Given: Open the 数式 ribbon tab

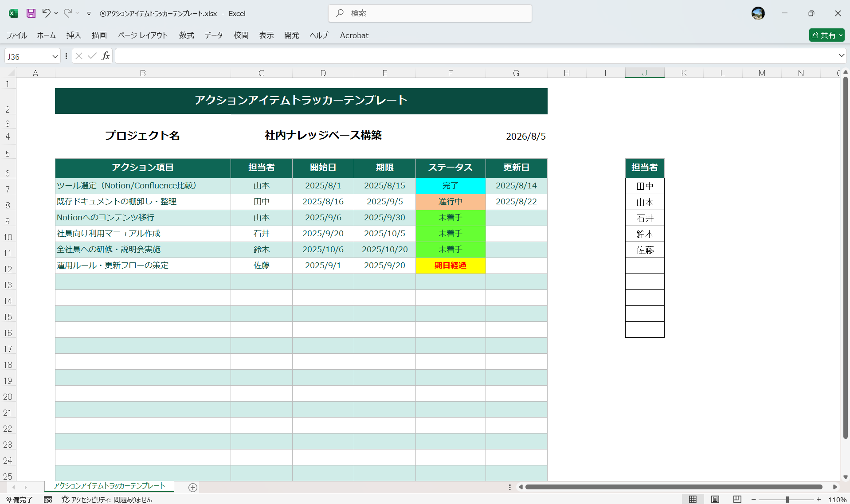Looking at the screenshot, I should click(187, 35).
